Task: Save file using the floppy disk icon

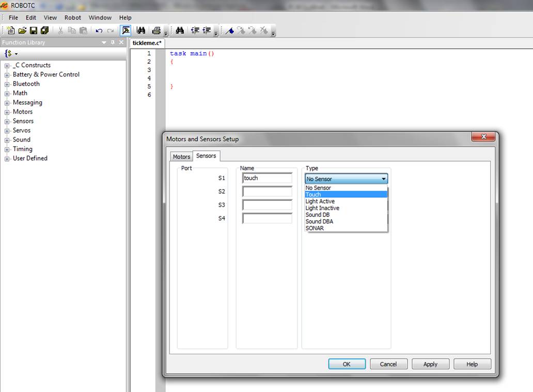Action: pyautogui.click(x=33, y=30)
